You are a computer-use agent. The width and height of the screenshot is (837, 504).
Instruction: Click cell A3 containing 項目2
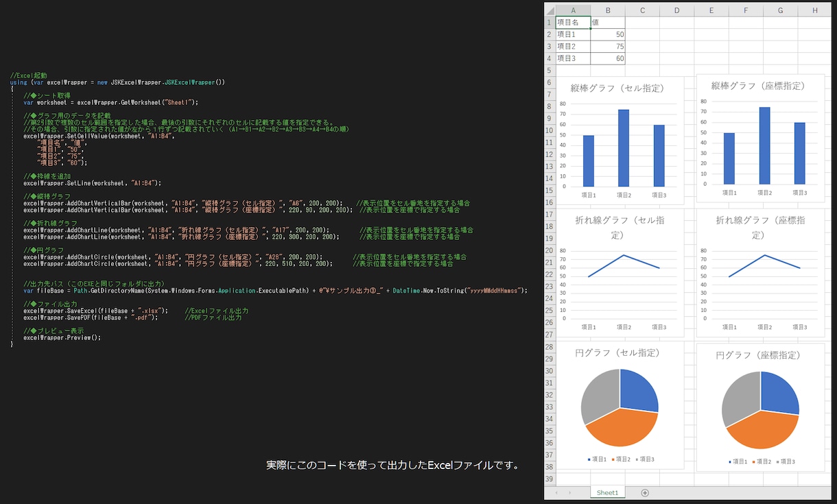coord(573,46)
